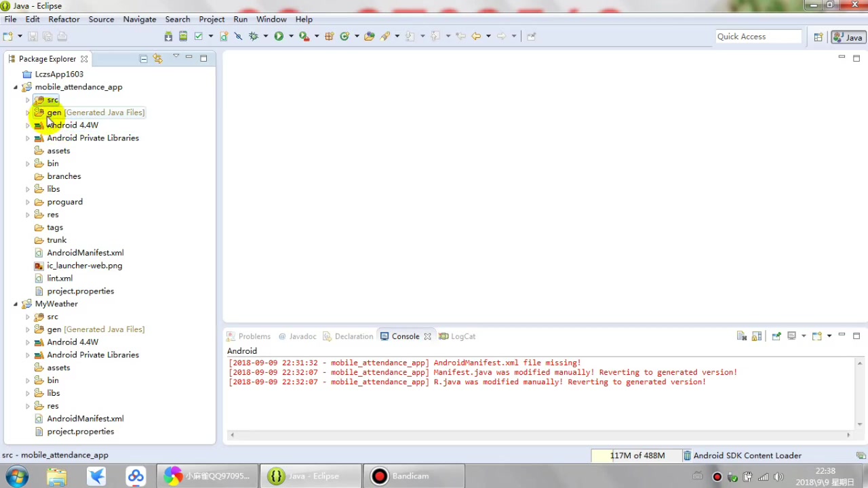
Task: Switch to the LogCat tab
Action: [x=457, y=336]
